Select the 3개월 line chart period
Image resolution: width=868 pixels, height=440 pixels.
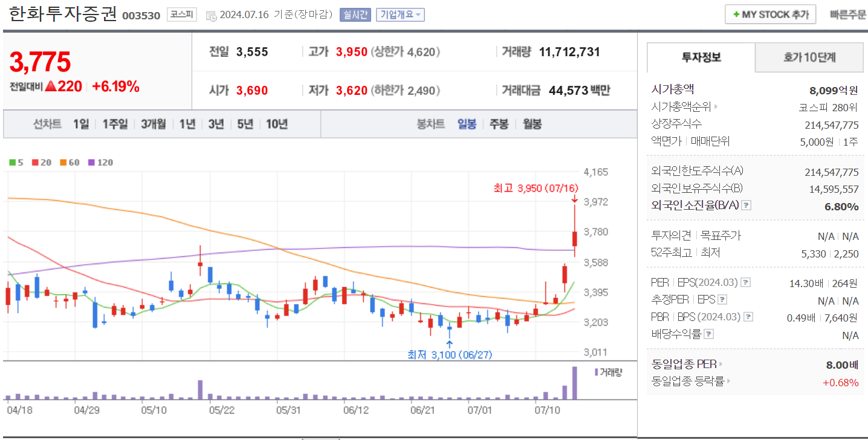coord(154,124)
